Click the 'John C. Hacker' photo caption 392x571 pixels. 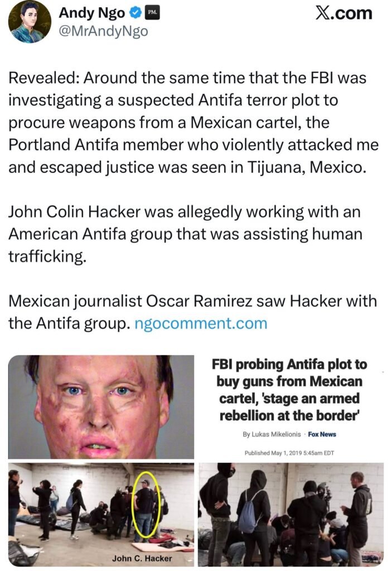tap(142, 558)
